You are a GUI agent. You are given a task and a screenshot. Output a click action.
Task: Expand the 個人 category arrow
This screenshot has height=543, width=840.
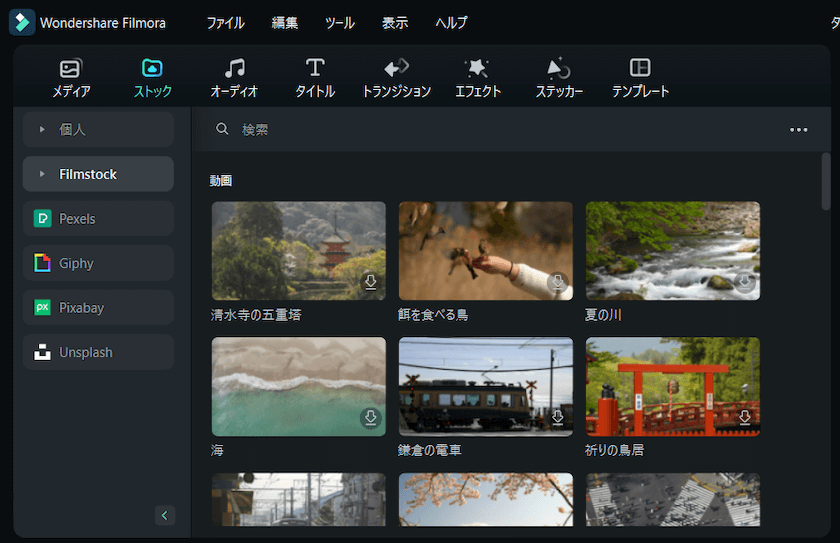(42, 129)
